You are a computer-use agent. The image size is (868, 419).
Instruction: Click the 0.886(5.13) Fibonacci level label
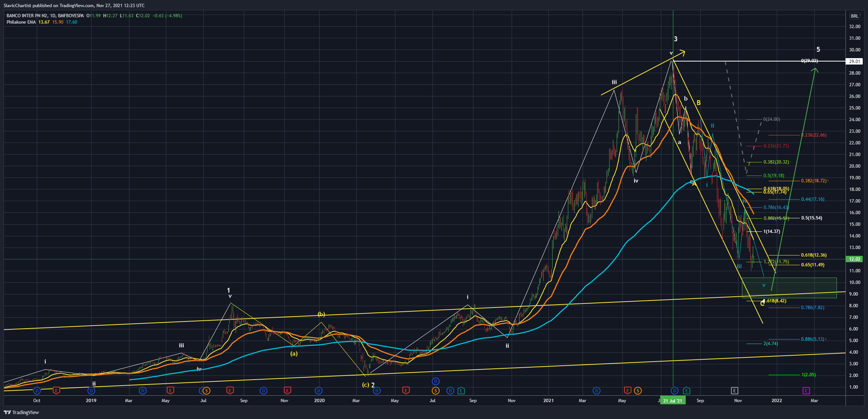(812, 339)
